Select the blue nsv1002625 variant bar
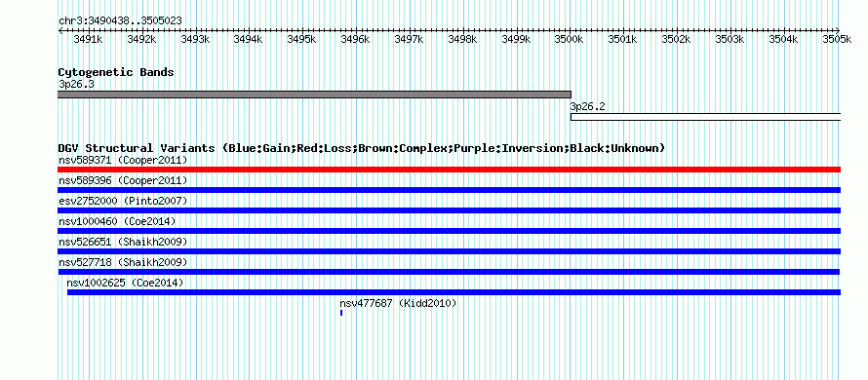The width and height of the screenshot is (868, 380). pyautogui.click(x=454, y=292)
